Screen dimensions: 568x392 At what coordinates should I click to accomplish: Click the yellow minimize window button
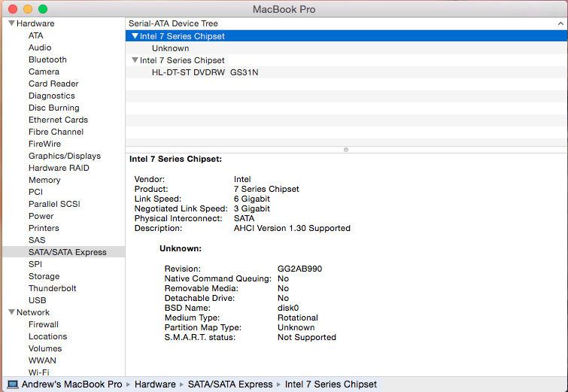(x=28, y=9)
